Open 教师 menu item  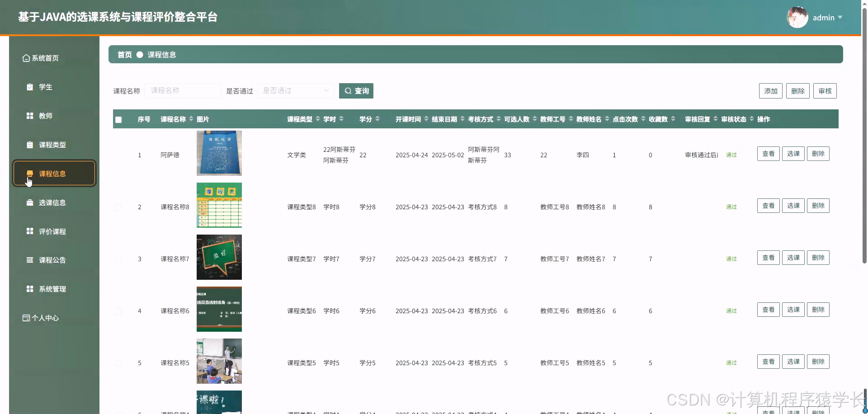54,116
